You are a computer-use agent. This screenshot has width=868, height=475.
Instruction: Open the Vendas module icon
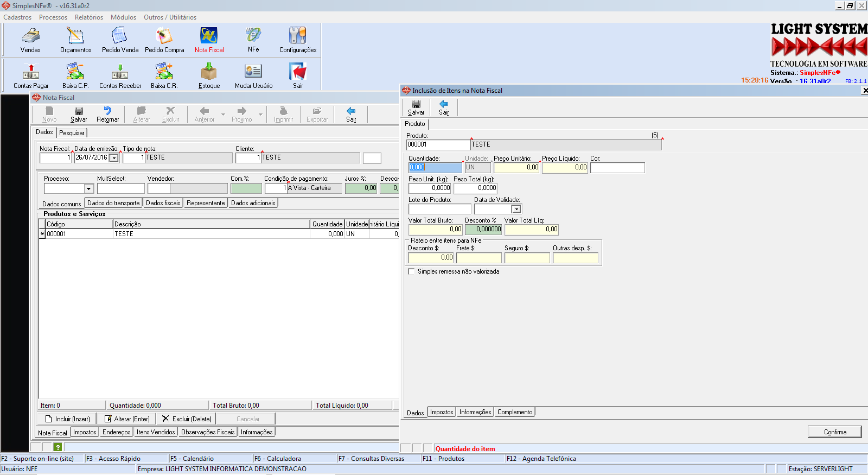(30, 40)
